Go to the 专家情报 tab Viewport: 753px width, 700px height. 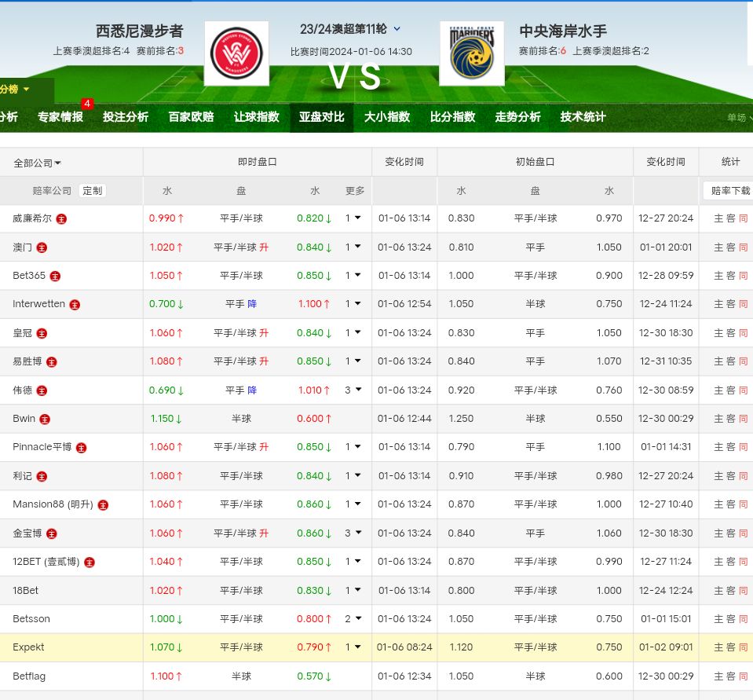tap(60, 117)
